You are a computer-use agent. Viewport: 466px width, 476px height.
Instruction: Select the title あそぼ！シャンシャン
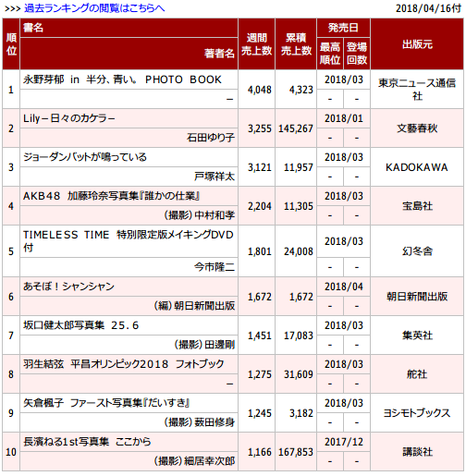[x=68, y=287]
